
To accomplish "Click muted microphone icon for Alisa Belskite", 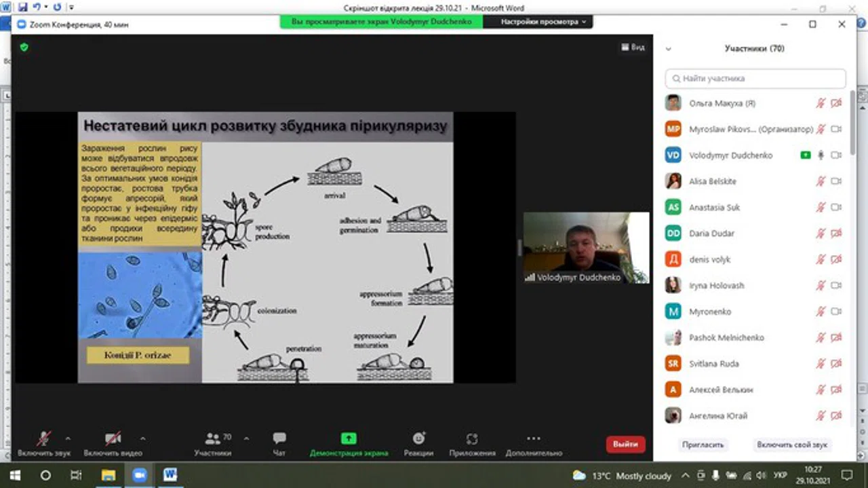I will tap(821, 181).
